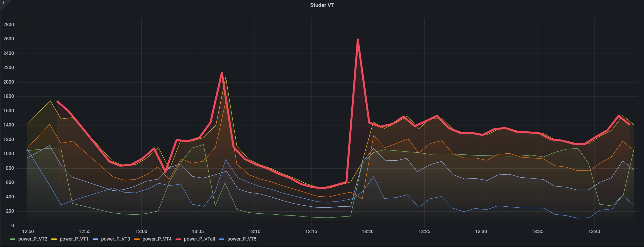The width and height of the screenshot is (644, 247).
Task: Open color picker for light blue power_P_VT3 swatch
Action: click(96, 239)
